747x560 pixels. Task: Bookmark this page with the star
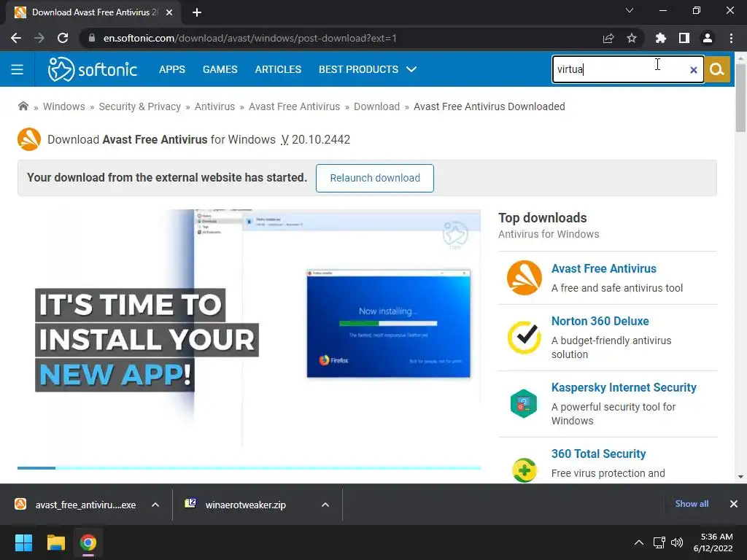click(x=632, y=38)
